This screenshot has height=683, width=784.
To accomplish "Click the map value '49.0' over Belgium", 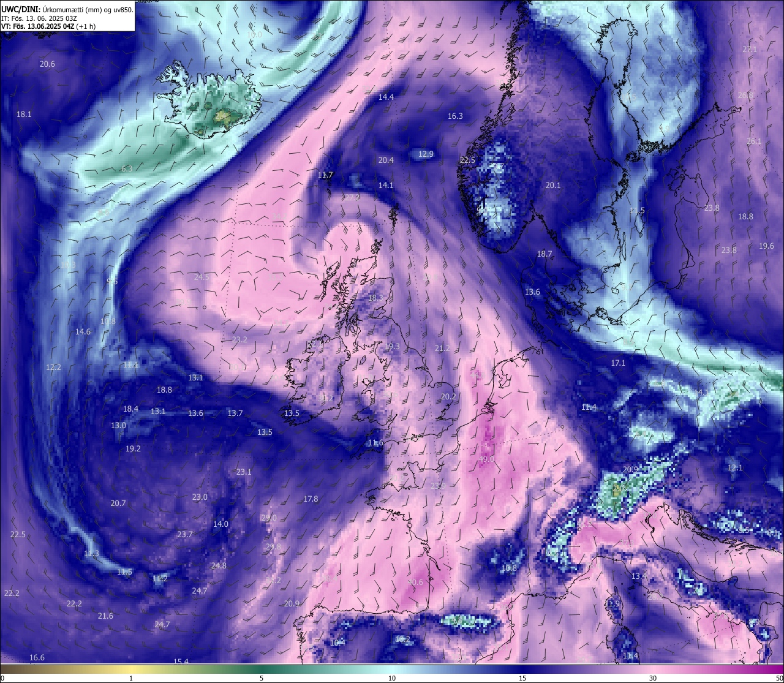I will 486,459.
